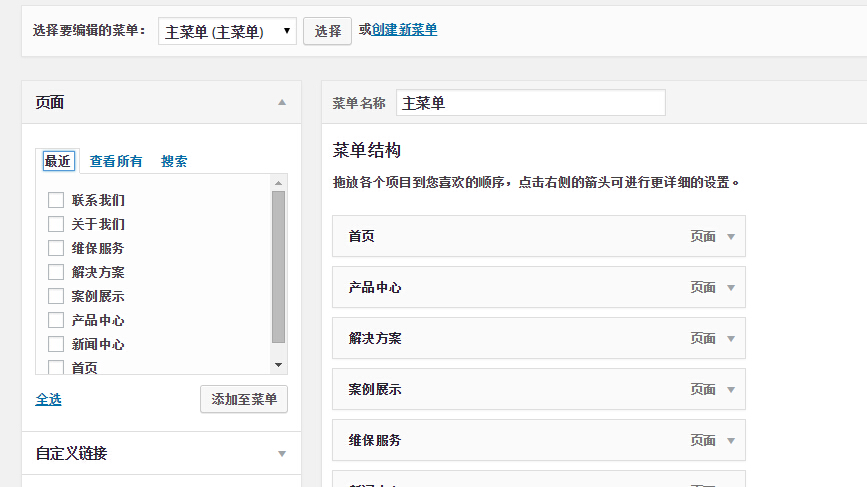Select the 案例展示 page checkbox
Screen dimensions: 867x487
56,296
